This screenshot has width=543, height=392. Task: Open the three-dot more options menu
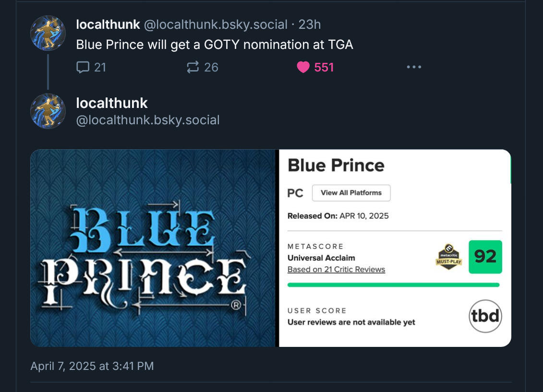(413, 67)
